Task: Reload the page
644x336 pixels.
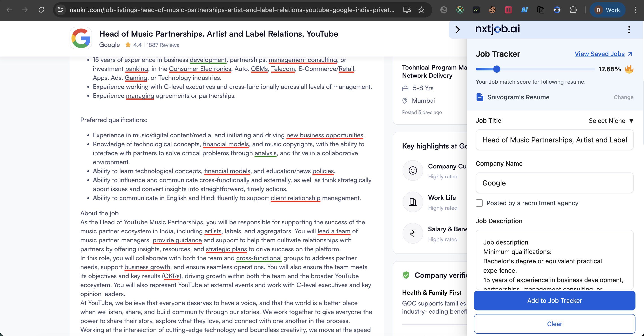Action: click(41, 10)
